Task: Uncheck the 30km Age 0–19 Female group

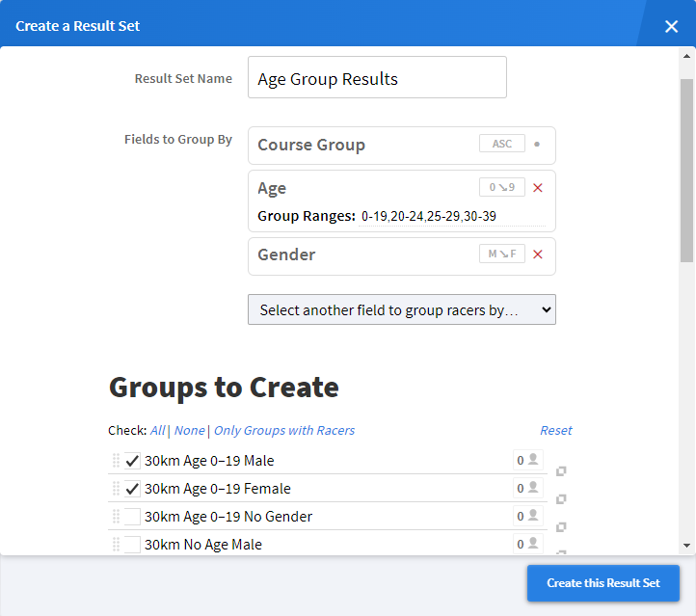Action: point(133,489)
